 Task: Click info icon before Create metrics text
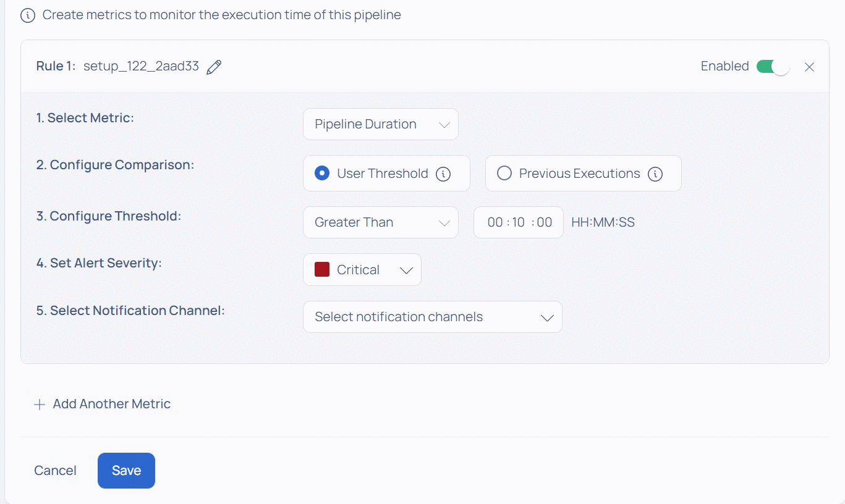point(28,15)
